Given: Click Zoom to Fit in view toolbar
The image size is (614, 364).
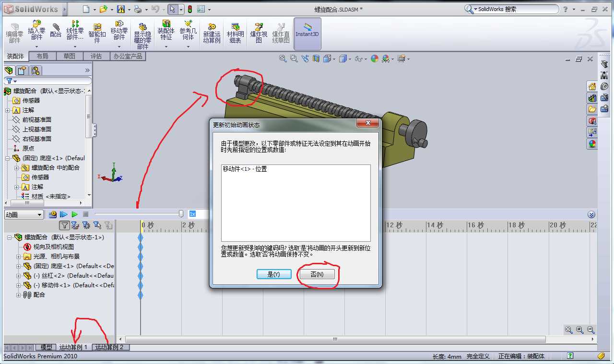Looking at the screenshot, I should click(x=283, y=59).
